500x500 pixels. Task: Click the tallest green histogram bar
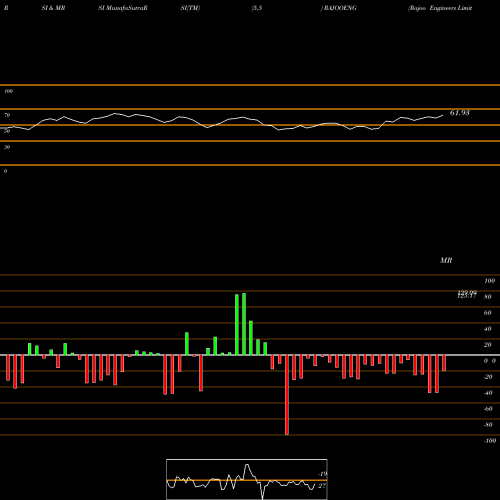[x=244, y=324]
